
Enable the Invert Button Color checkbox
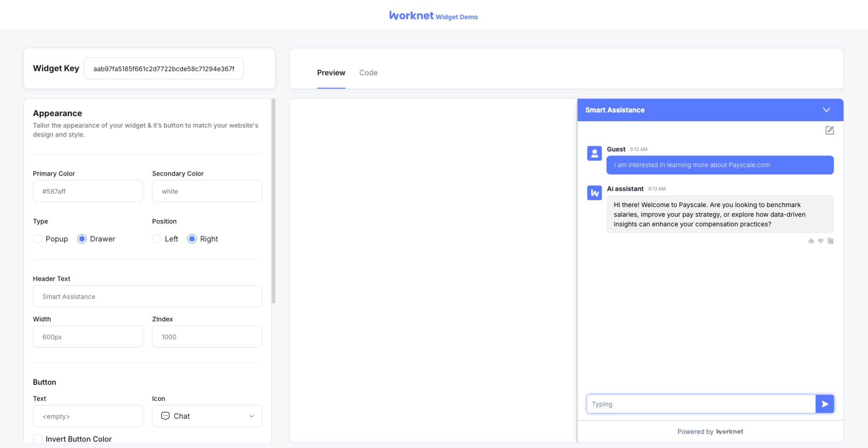coord(38,439)
